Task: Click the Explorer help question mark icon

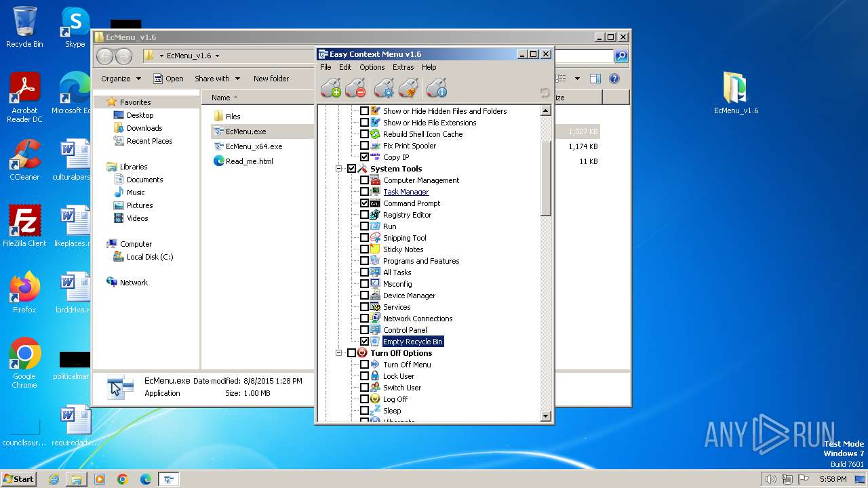Action: click(614, 79)
